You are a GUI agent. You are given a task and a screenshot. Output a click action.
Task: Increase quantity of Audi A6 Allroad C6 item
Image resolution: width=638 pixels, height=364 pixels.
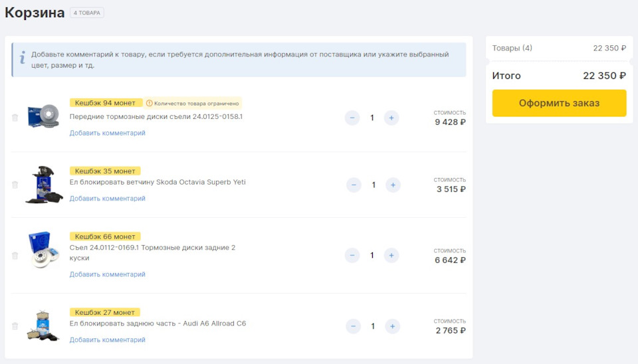pyautogui.click(x=392, y=326)
